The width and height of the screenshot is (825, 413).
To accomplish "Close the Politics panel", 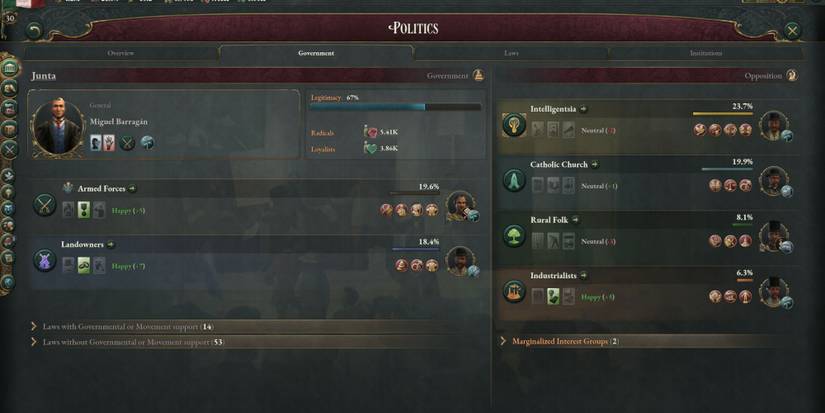I will (792, 31).
